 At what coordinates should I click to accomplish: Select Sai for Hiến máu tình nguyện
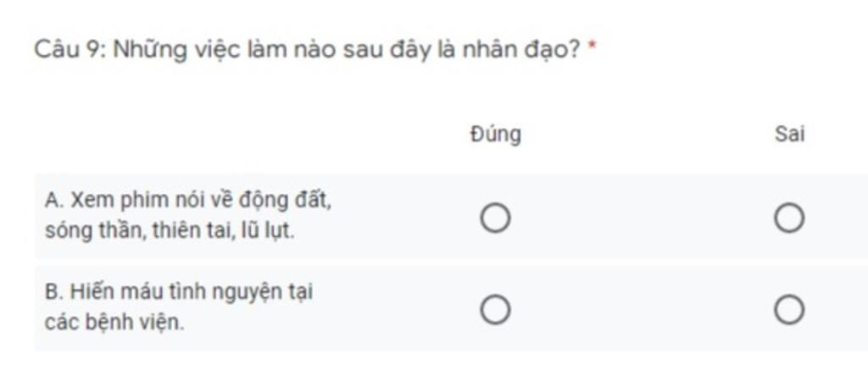(x=789, y=309)
